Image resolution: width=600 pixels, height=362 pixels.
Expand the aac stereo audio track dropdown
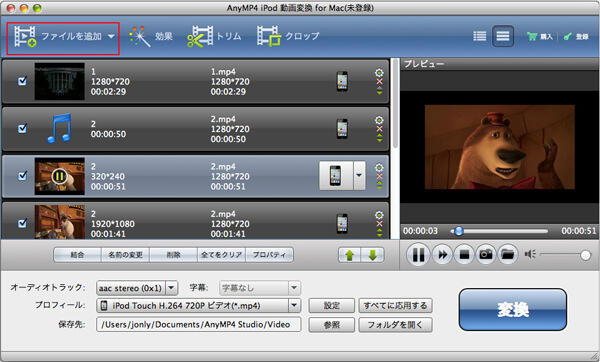(x=172, y=288)
